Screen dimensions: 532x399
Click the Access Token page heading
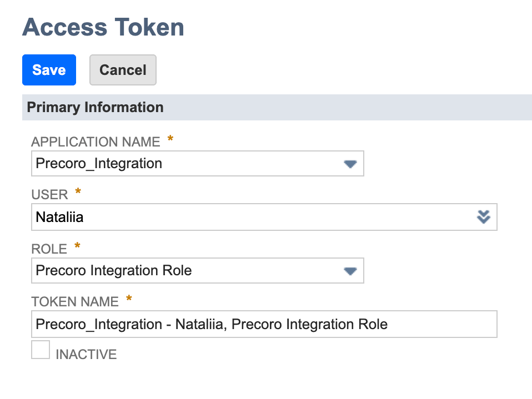[103, 27]
